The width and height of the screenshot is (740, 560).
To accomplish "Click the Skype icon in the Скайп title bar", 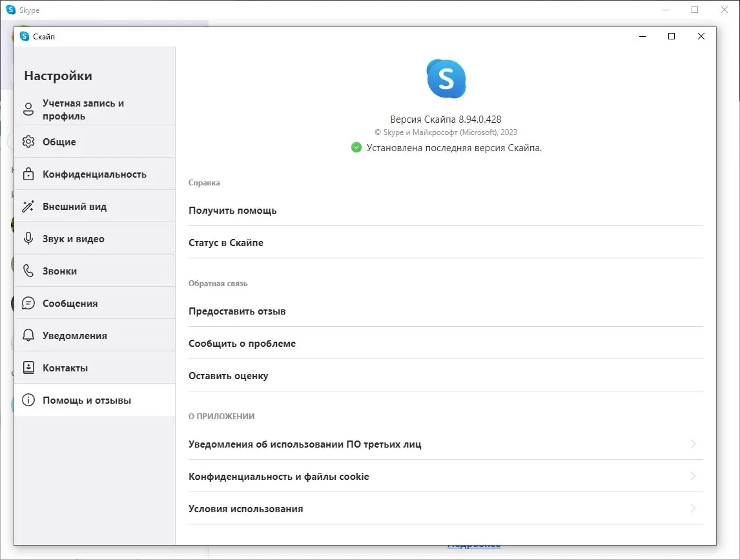I will pos(25,36).
